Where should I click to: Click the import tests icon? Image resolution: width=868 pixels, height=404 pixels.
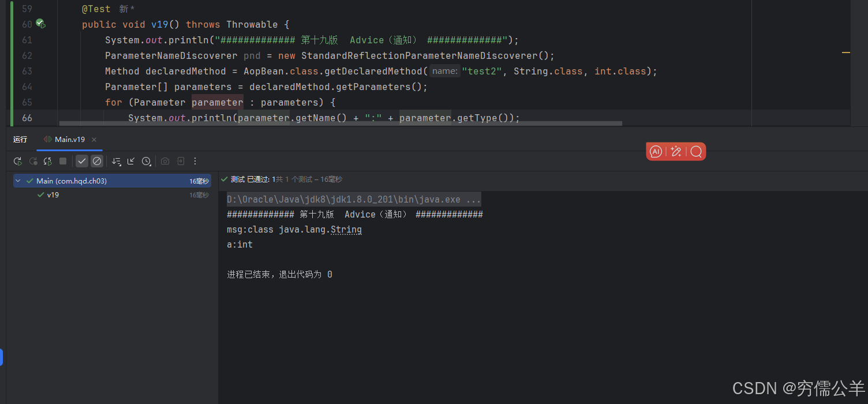click(x=180, y=161)
